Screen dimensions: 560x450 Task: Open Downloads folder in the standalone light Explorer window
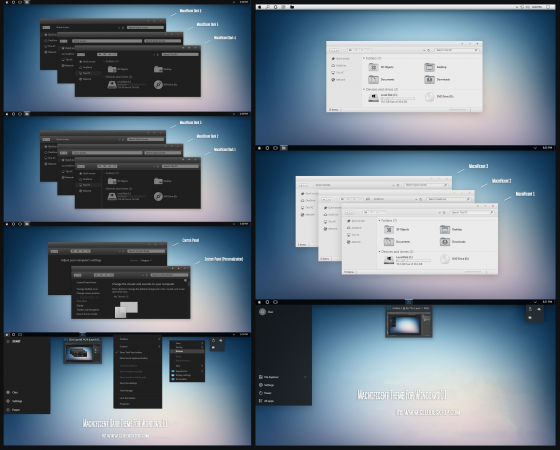click(438, 80)
